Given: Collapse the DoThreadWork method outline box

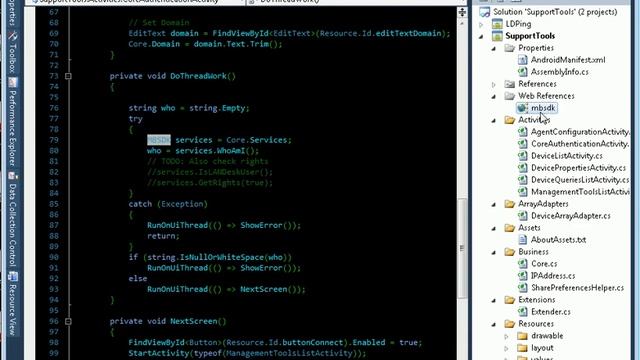Looking at the screenshot, I should pos(68,76).
